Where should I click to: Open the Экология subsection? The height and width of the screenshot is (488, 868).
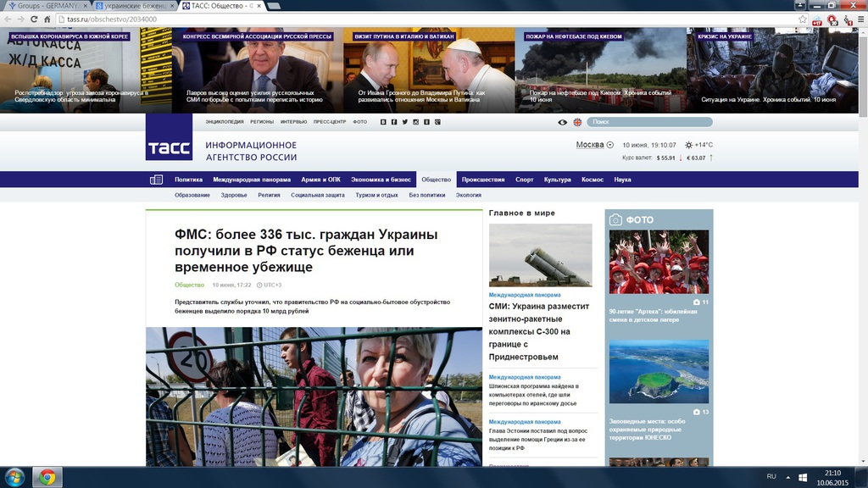(468, 195)
